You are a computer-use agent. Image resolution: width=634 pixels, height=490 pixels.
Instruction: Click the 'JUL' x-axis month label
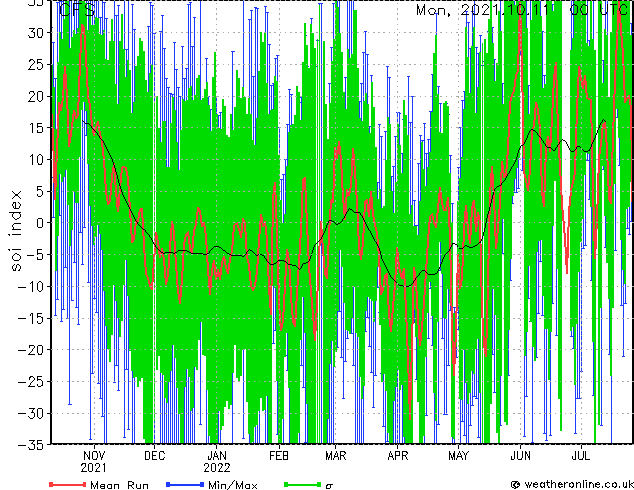(581, 456)
